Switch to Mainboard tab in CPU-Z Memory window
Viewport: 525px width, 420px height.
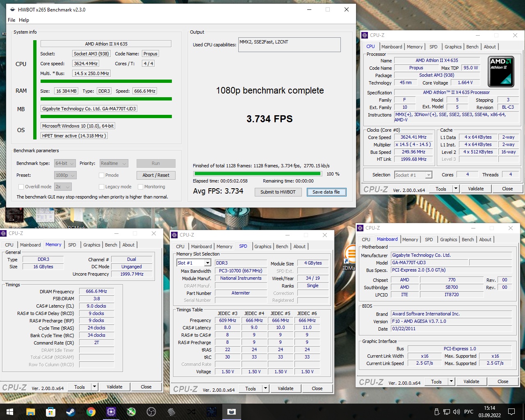30,245
